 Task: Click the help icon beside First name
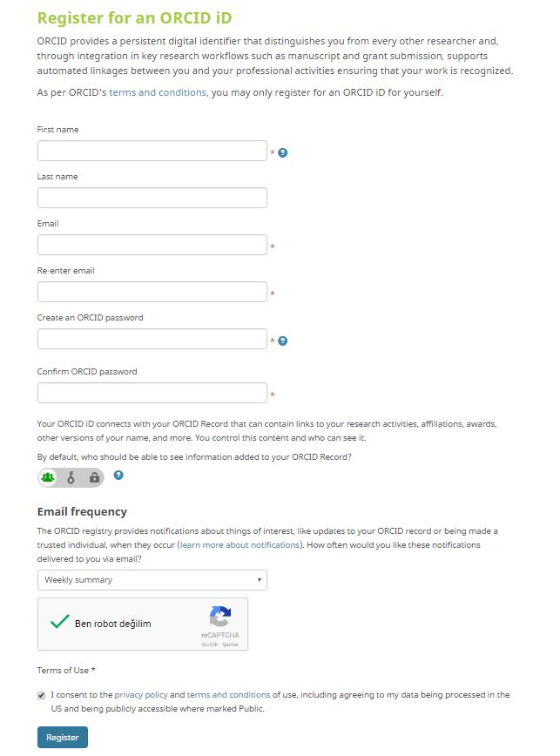(283, 152)
